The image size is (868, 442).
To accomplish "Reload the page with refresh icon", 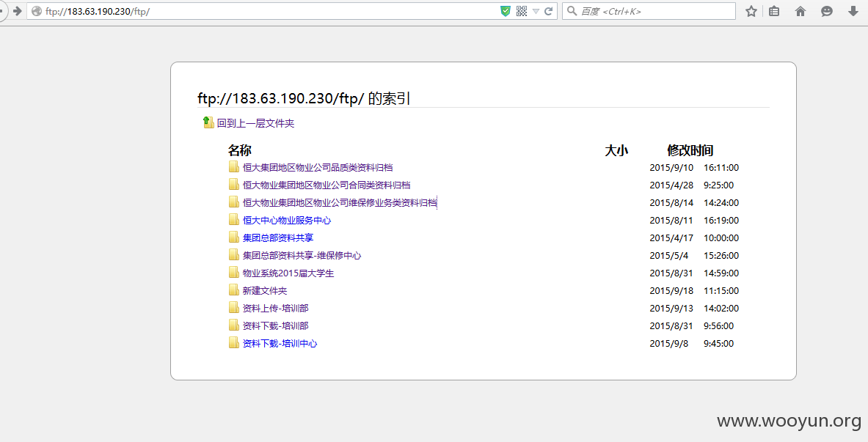I will [x=548, y=11].
